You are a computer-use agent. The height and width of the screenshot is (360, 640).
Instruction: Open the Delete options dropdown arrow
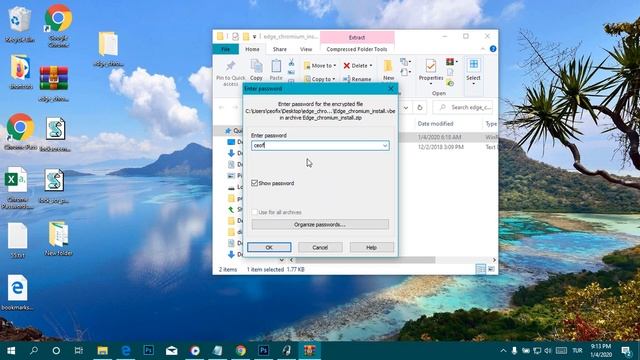[371, 65]
